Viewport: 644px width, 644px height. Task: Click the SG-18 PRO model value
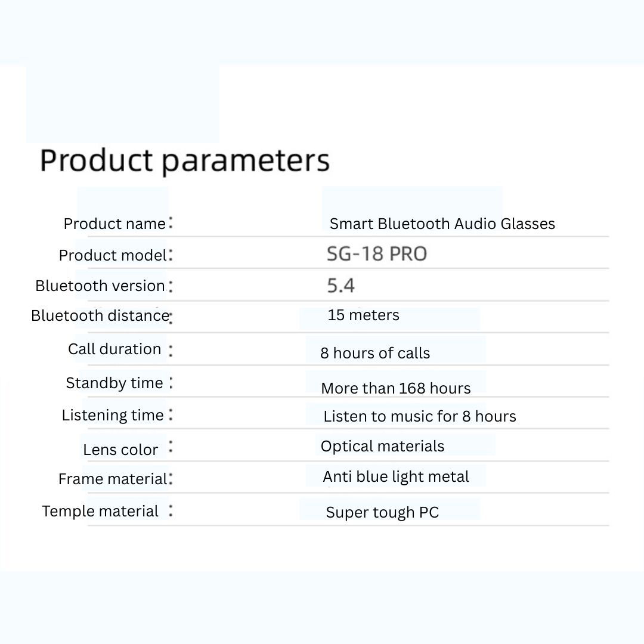pos(377,254)
